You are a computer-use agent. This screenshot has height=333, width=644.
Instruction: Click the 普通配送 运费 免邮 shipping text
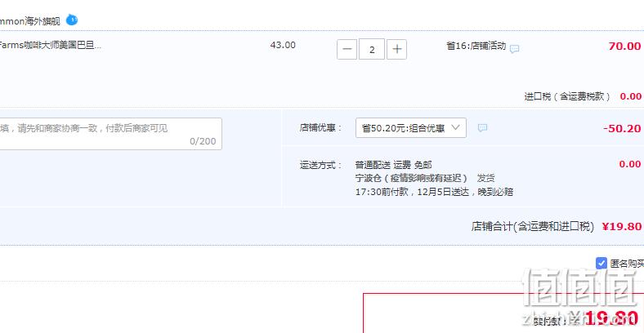(393, 165)
